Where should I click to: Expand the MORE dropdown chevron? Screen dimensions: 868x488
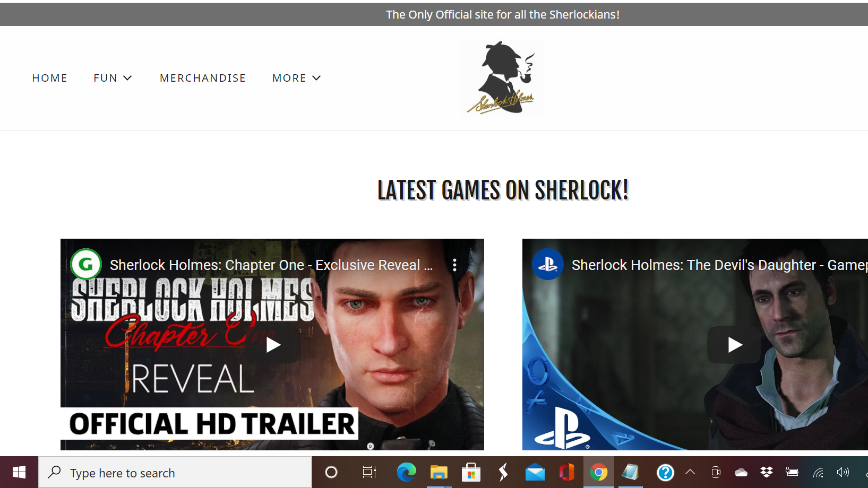pyautogui.click(x=316, y=78)
